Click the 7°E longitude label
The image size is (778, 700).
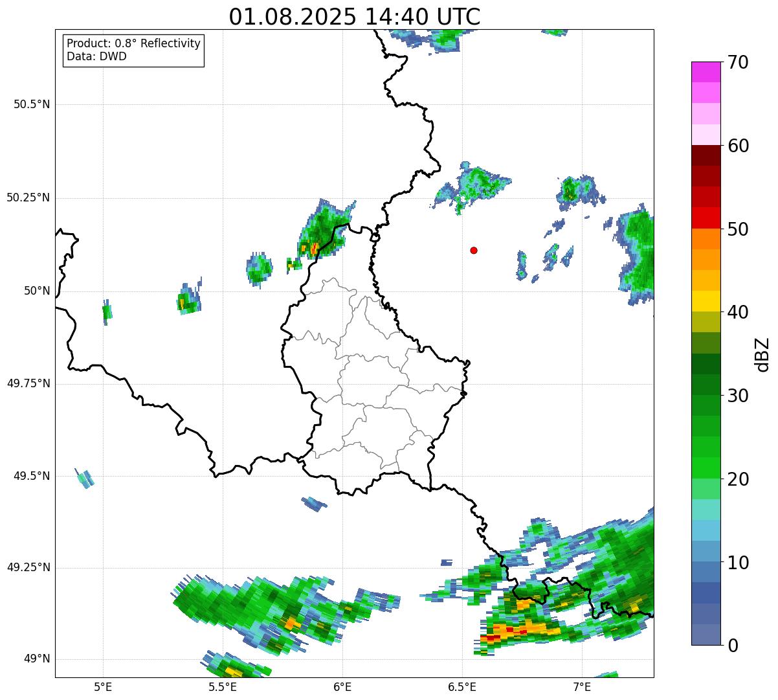582,688
